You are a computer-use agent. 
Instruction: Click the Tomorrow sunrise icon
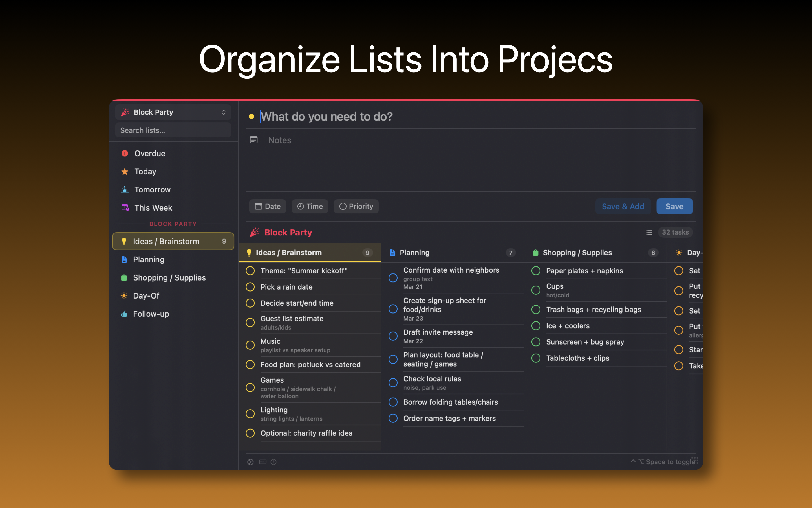pos(125,189)
